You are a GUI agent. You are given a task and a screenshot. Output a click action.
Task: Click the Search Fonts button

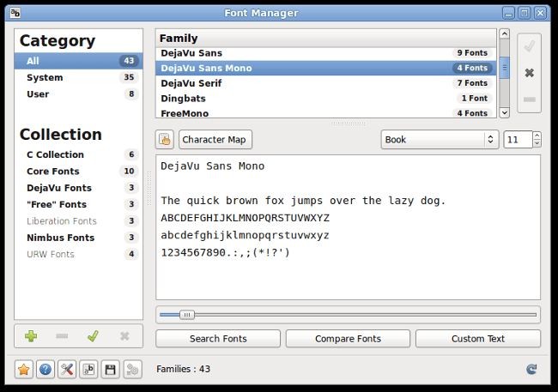click(x=218, y=339)
